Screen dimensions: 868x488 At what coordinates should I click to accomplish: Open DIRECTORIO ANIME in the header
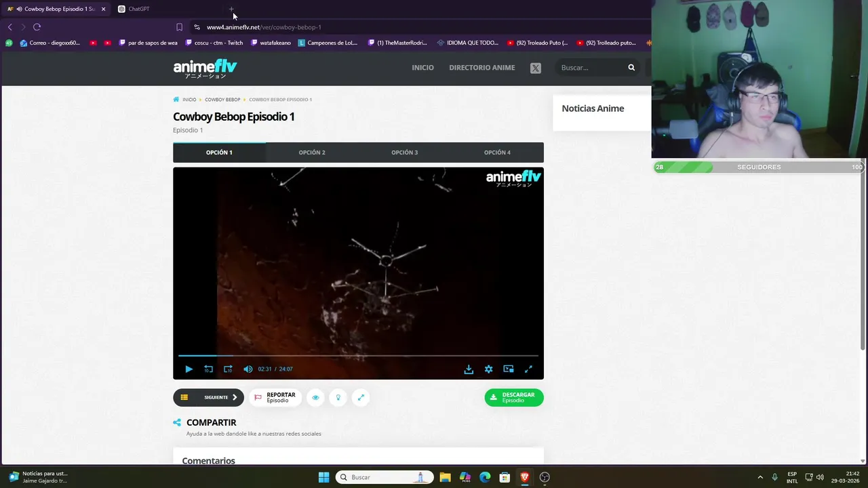pyautogui.click(x=482, y=68)
